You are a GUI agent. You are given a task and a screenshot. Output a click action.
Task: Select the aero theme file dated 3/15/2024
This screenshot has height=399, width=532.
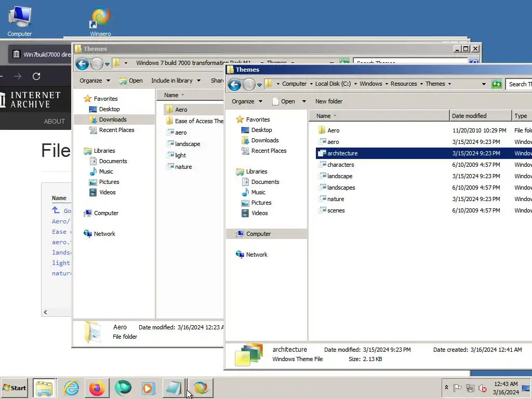pyautogui.click(x=333, y=142)
